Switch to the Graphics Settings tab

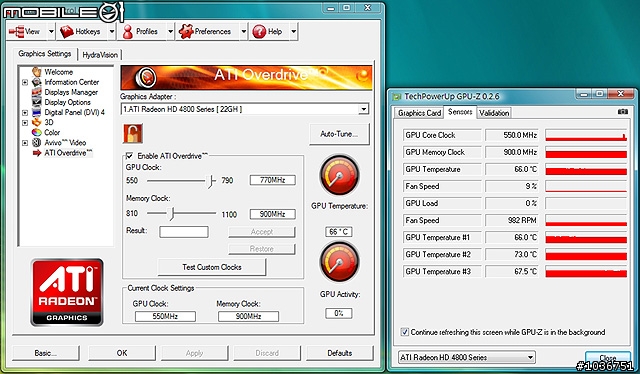point(45,54)
